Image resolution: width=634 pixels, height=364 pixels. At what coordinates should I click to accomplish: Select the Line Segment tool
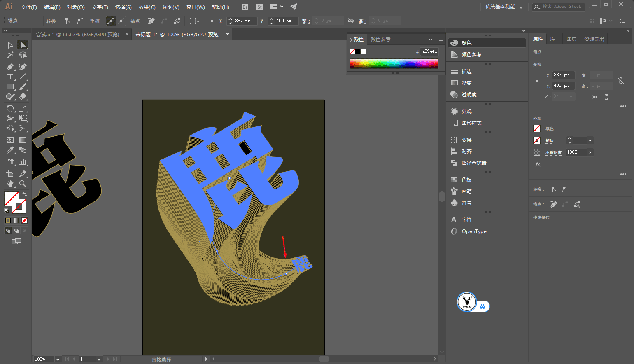tap(23, 77)
